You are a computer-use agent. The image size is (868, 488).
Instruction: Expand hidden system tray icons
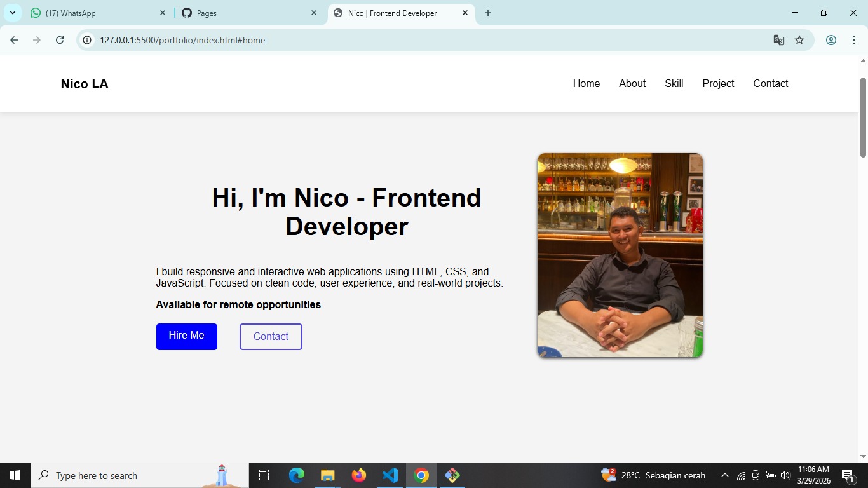(724, 475)
